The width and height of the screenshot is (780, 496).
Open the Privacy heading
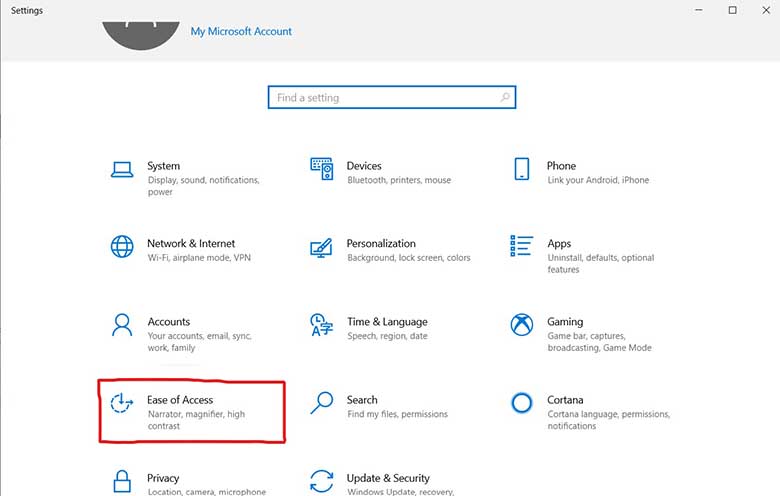click(163, 478)
